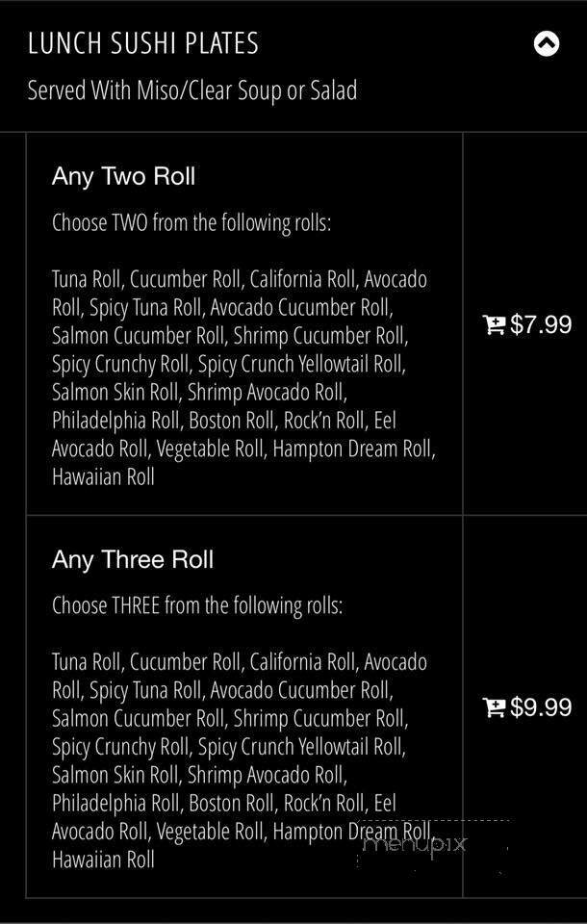The height and width of the screenshot is (924, 587).
Task: Select the Any Two Roll menu item
Action: pyautogui.click(x=123, y=176)
